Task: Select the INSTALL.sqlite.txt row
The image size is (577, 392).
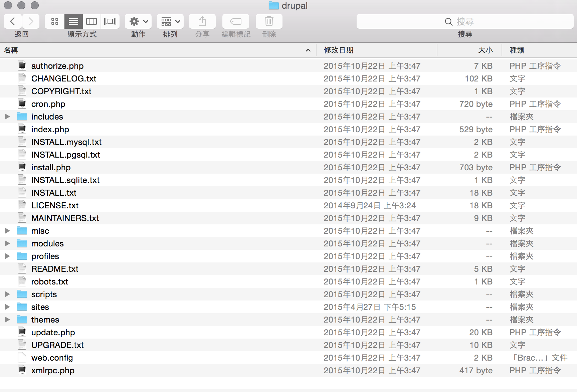Action: 288,180
